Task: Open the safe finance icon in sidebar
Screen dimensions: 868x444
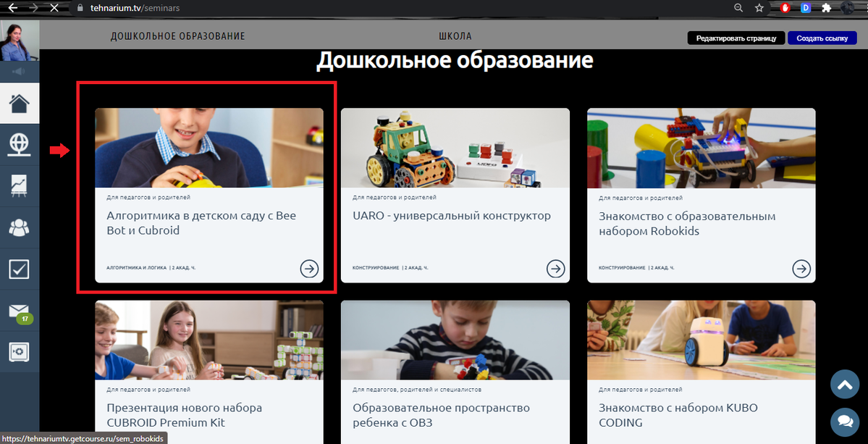Action: click(x=20, y=352)
